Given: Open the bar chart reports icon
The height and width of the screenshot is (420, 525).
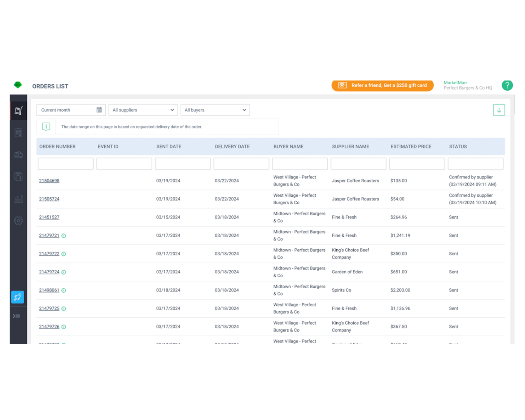Looking at the screenshot, I should coord(18,199).
